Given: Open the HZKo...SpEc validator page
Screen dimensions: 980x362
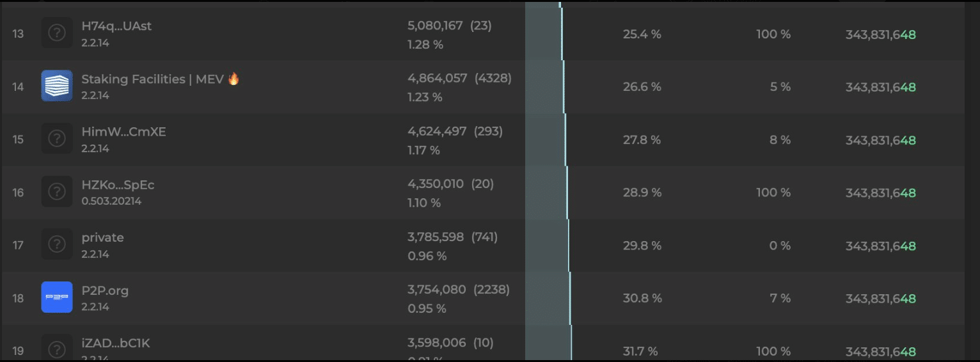Looking at the screenshot, I should click(x=118, y=185).
